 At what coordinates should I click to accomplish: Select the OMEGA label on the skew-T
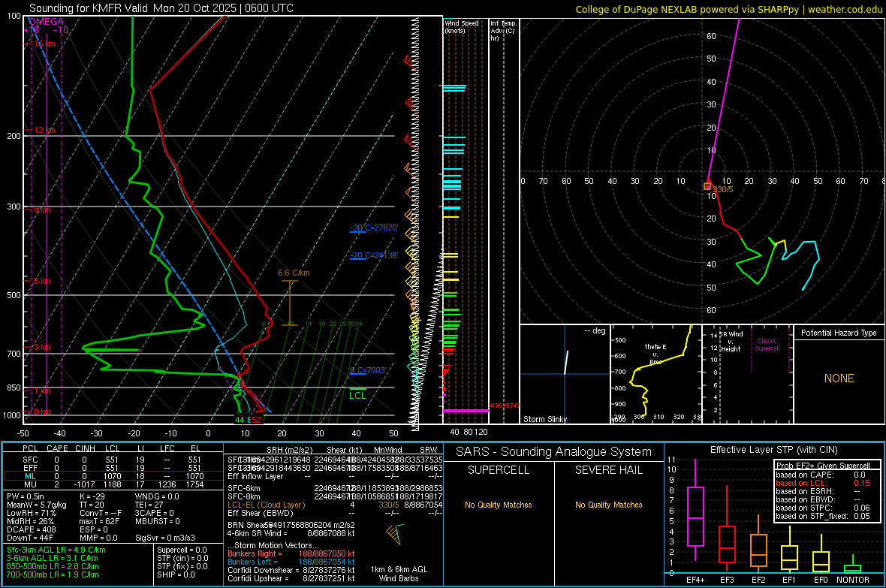46,22
